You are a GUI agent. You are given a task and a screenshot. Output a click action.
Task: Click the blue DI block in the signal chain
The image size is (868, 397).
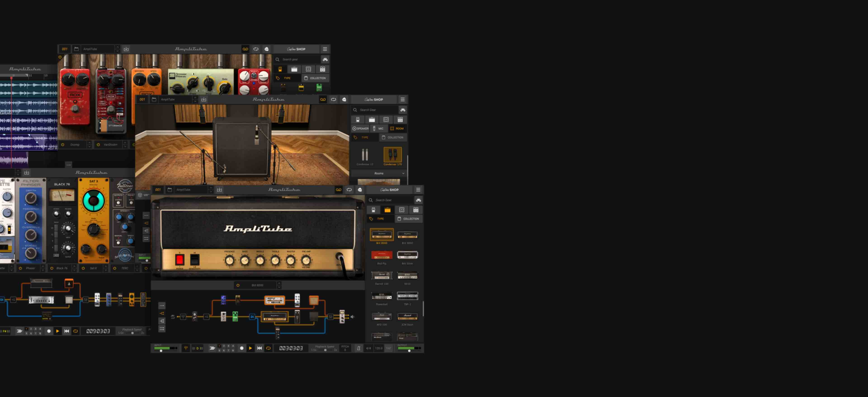pyautogui.click(x=252, y=317)
